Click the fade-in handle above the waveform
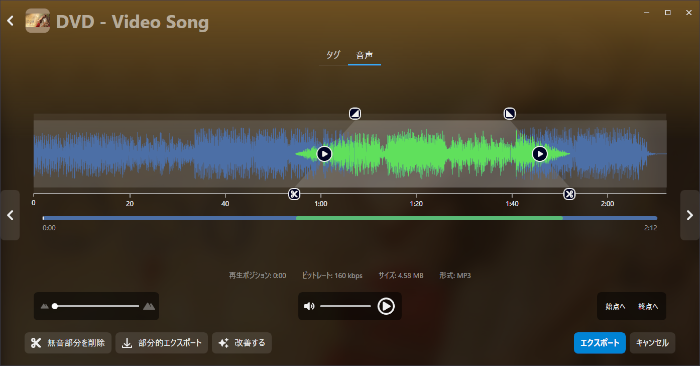 pyautogui.click(x=355, y=114)
